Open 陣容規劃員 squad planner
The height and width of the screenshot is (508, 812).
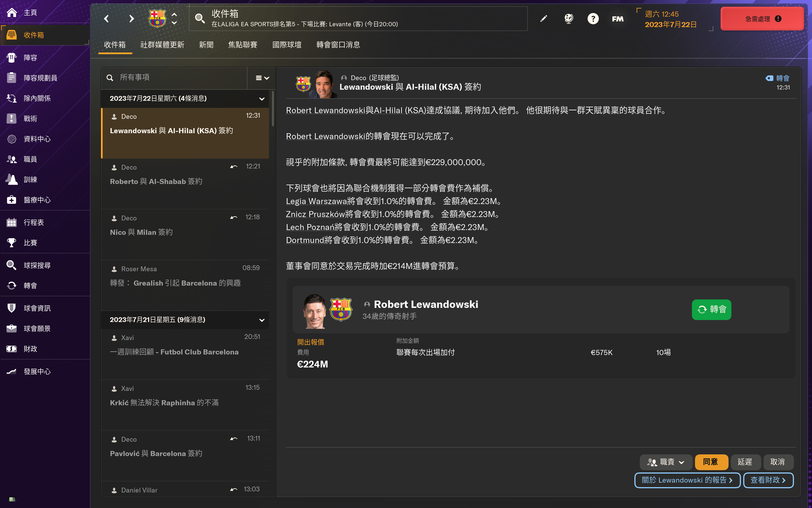click(x=45, y=78)
